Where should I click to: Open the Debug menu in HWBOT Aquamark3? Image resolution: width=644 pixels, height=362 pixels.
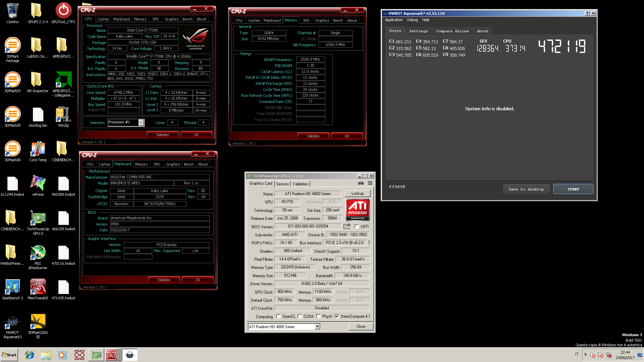click(412, 20)
